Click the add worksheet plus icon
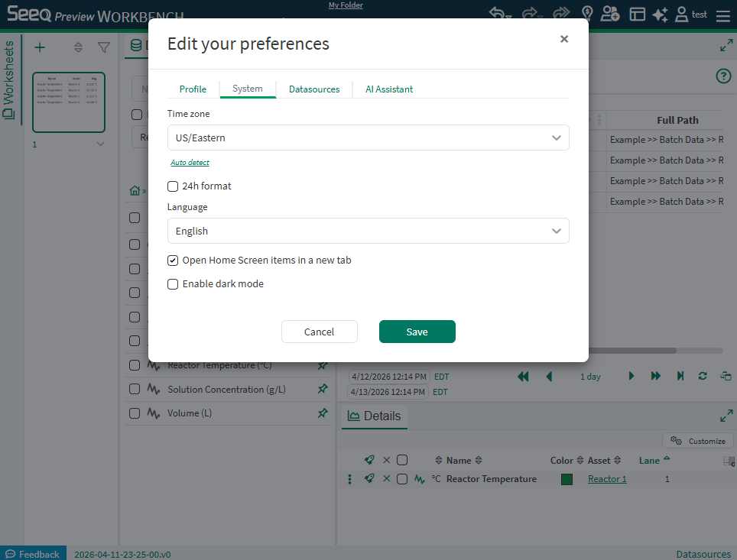Screen dimensions: 737x560 (40, 47)
